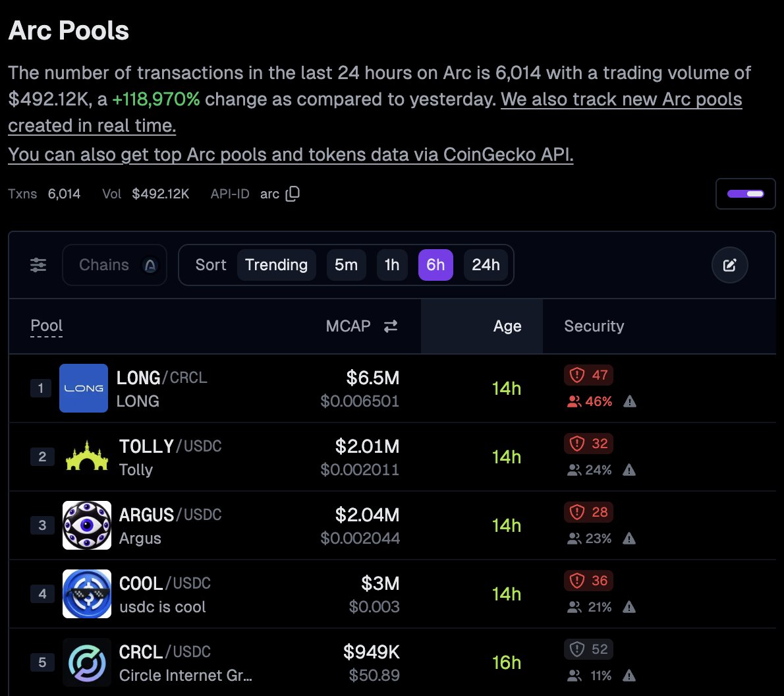
Task: Click the Circle Internet Group token logo
Action: (87, 662)
